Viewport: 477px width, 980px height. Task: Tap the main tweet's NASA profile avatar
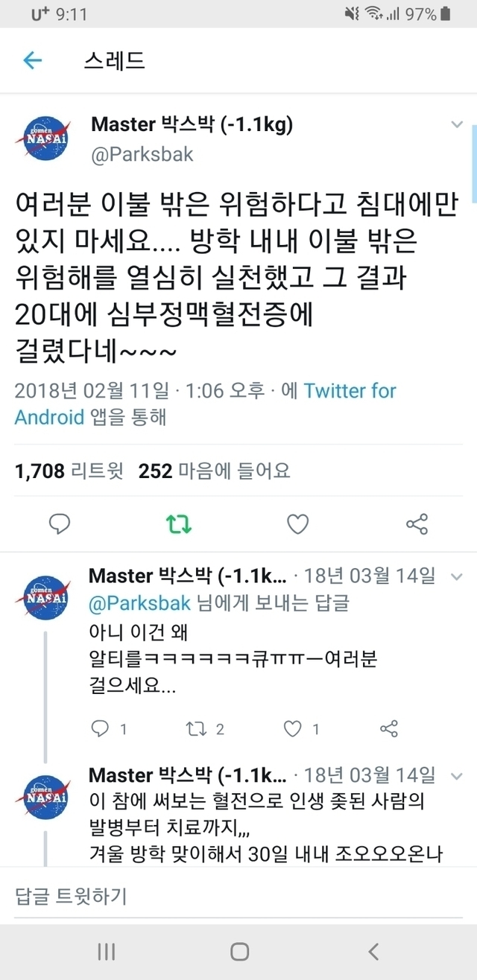[x=47, y=139]
